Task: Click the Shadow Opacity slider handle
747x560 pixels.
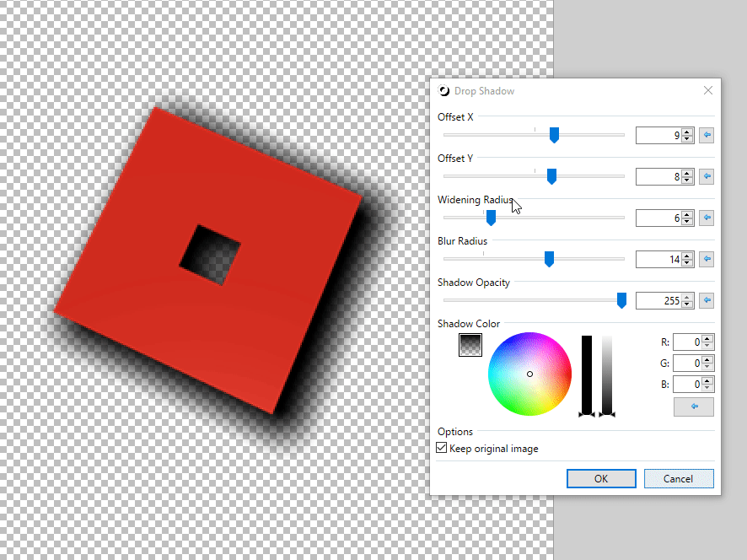Action: (621, 299)
